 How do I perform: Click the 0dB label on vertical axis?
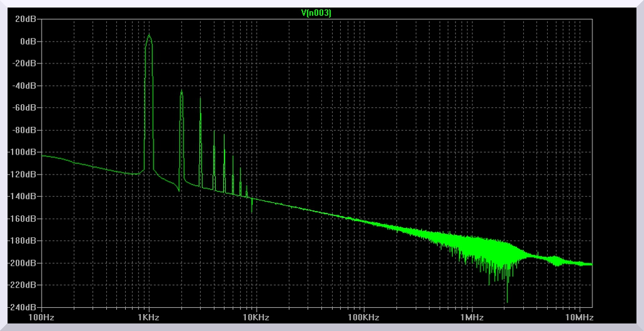coord(28,41)
